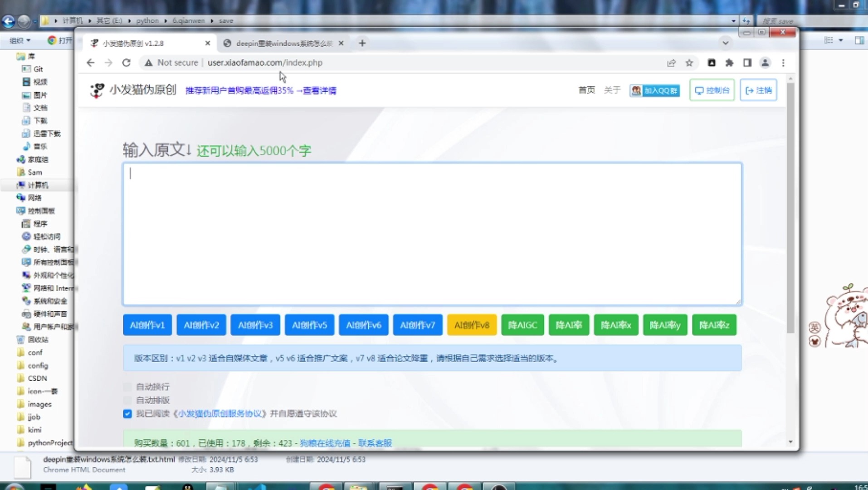Click into the 输入原文 text area
Screen dimensions: 868x490
coord(432,234)
